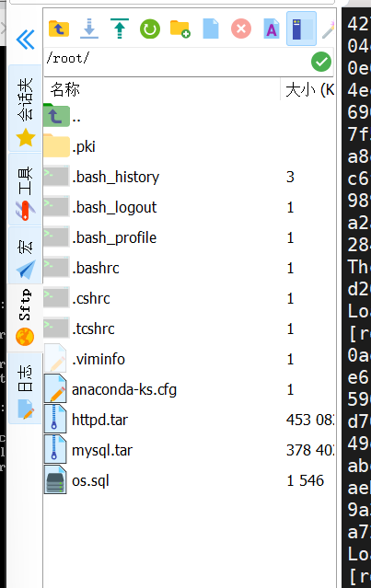Toggle the follow terminal folder button
This screenshot has height=588, width=371.
[301, 29]
